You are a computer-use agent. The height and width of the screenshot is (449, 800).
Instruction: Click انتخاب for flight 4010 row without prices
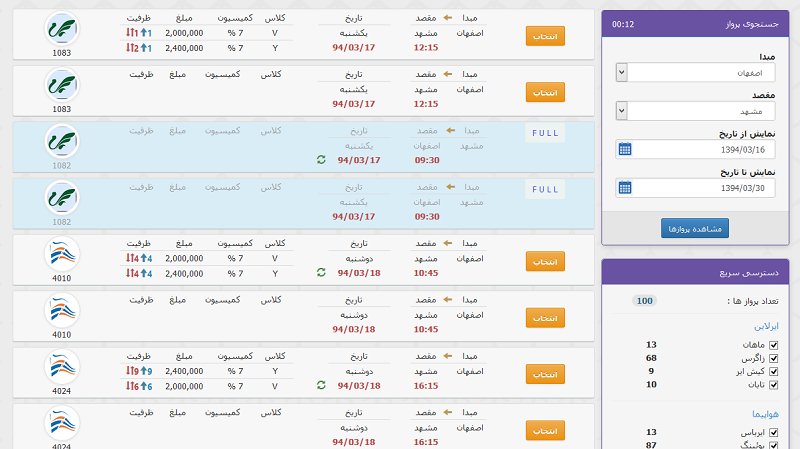tap(545, 318)
